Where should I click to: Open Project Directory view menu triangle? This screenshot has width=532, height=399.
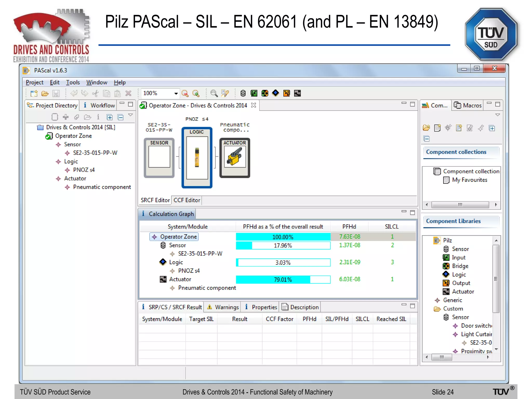[x=131, y=115]
